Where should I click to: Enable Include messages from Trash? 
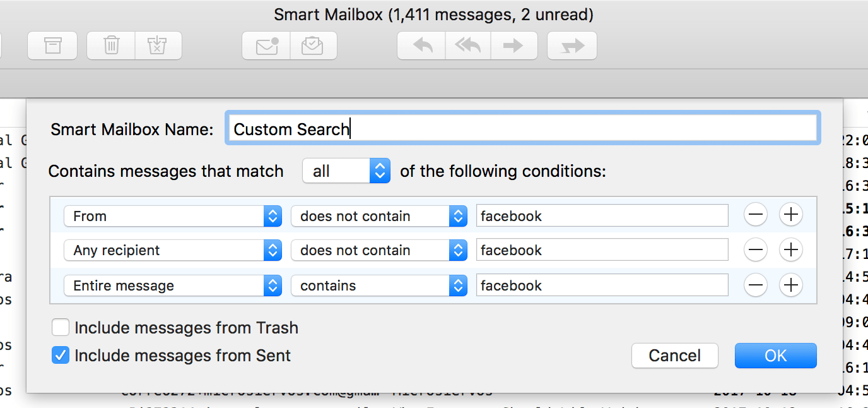(x=61, y=327)
